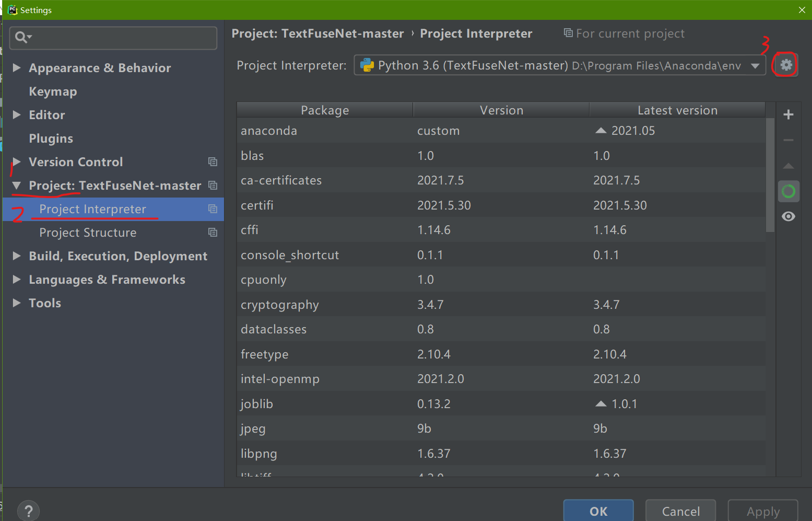The width and height of the screenshot is (812, 521).
Task: Open the Plugins settings page
Action: point(51,138)
